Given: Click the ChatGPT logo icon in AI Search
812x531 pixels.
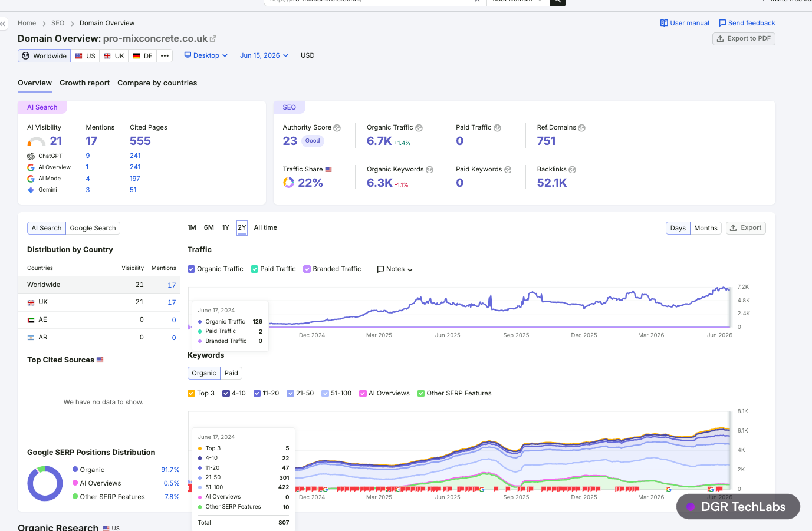Looking at the screenshot, I should point(31,156).
